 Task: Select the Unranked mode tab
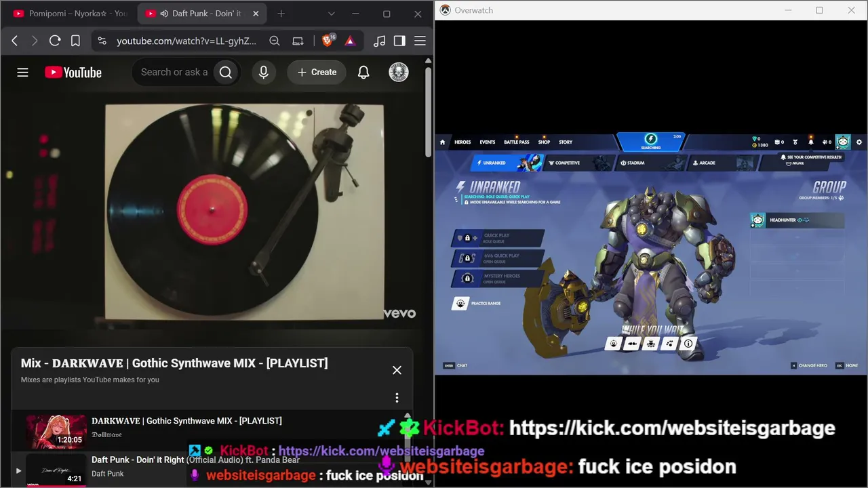(x=507, y=163)
